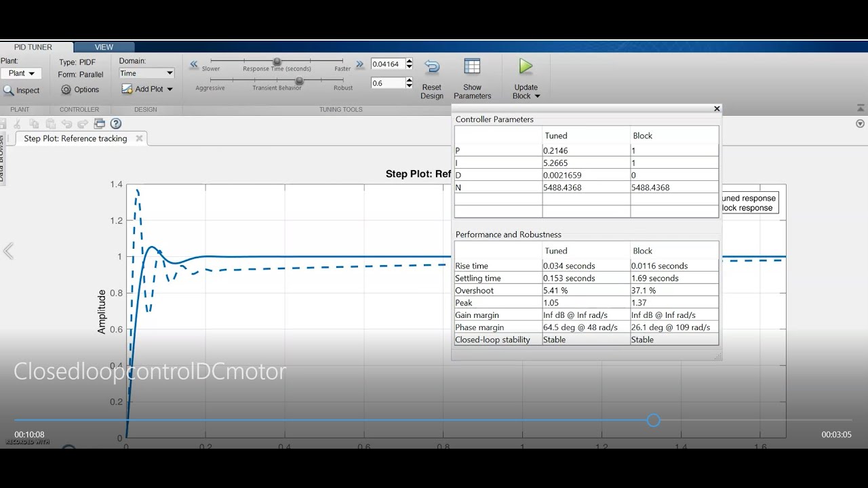
Task: Expand collapsed left side panel arrow
Action: [8, 251]
